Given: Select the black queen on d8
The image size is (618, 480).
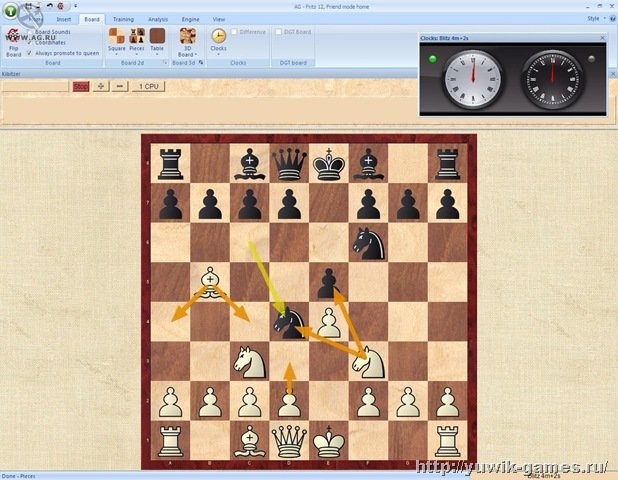Looking at the screenshot, I should pyautogui.click(x=289, y=163).
